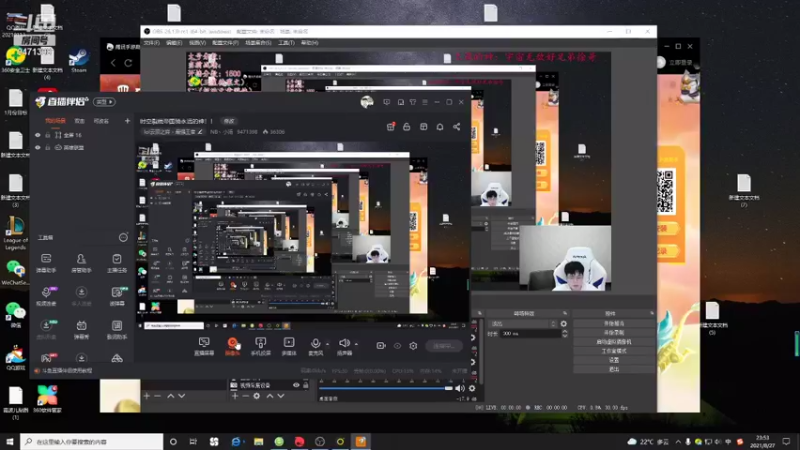800x450 pixels.
Task: Open the room manager assistant tool in the toolbox
Action: click(81, 263)
